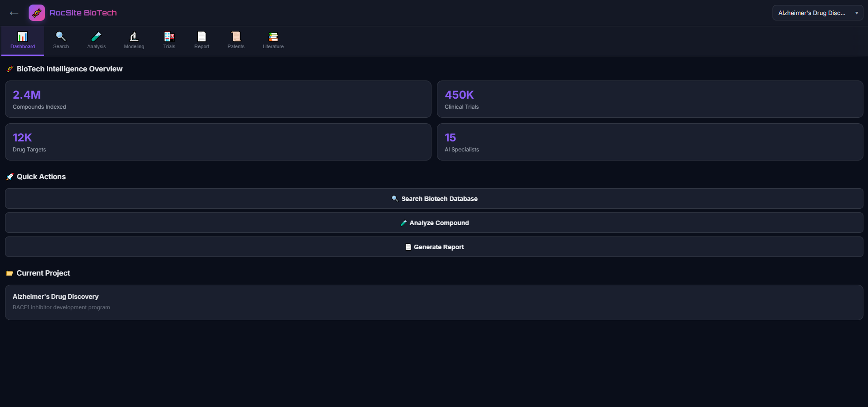Click the Generate Report button
The width and height of the screenshot is (868, 407).
click(x=434, y=247)
